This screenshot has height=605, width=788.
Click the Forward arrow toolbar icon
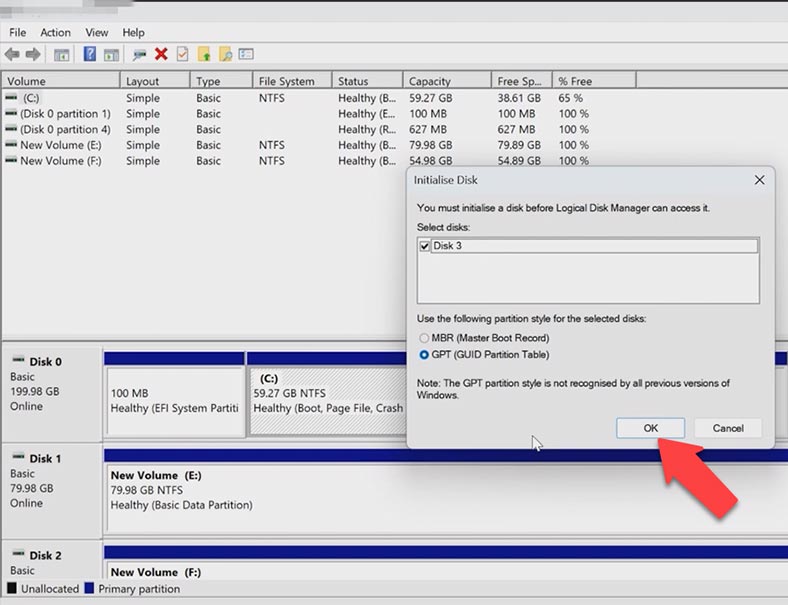coord(33,54)
